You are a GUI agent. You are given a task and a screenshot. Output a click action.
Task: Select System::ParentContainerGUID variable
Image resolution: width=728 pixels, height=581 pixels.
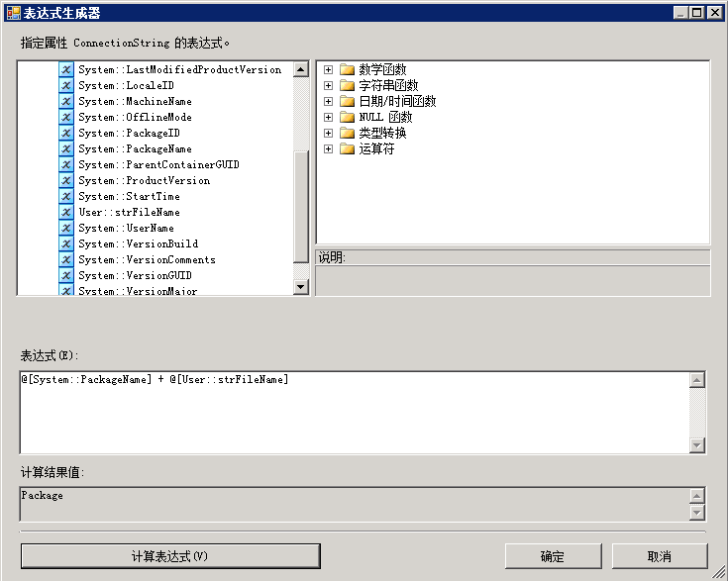pyautogui.click(x=158, y=164)
